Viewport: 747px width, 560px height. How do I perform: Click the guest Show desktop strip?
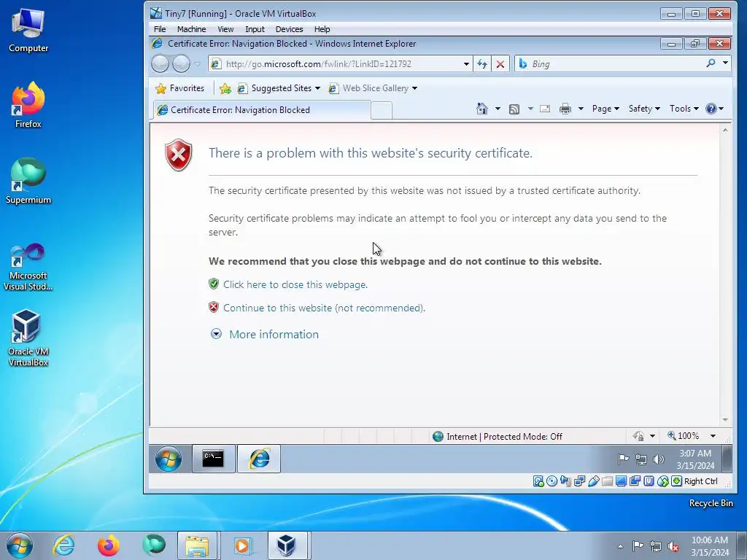point(727,459)
